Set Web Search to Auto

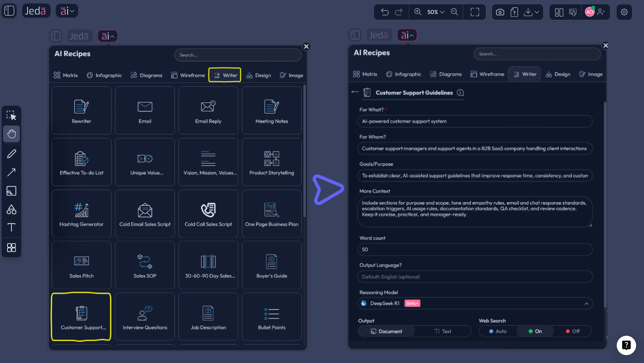click(498, 331)
